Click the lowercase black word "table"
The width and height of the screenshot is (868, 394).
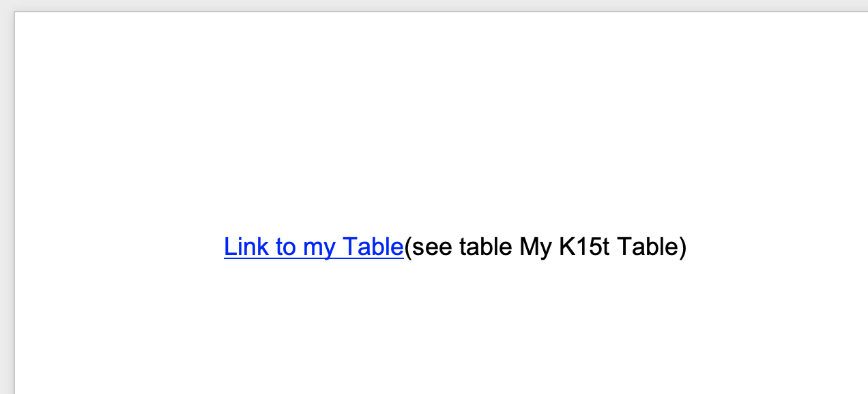[487, 247]
